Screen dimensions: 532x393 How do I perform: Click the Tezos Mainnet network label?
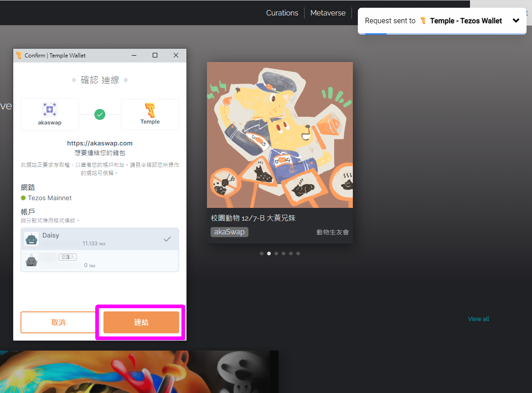[x=50, y=198]
